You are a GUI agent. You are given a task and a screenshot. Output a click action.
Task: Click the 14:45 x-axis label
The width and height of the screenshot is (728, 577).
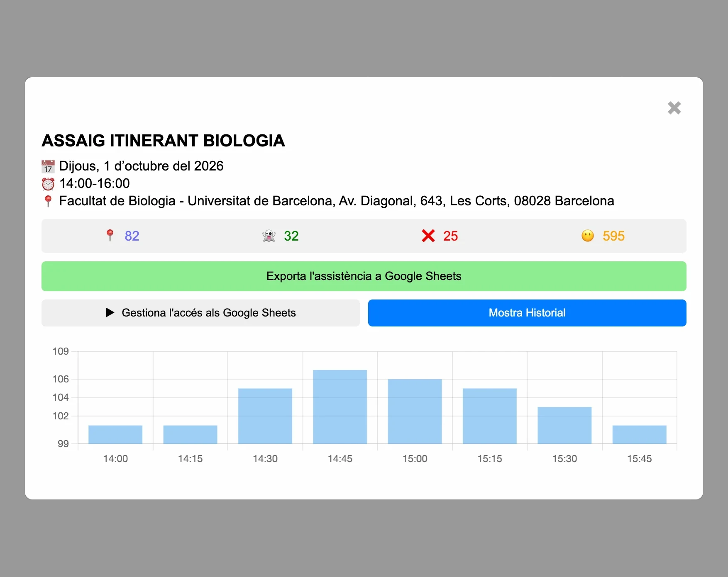click(x=340, y=459)
